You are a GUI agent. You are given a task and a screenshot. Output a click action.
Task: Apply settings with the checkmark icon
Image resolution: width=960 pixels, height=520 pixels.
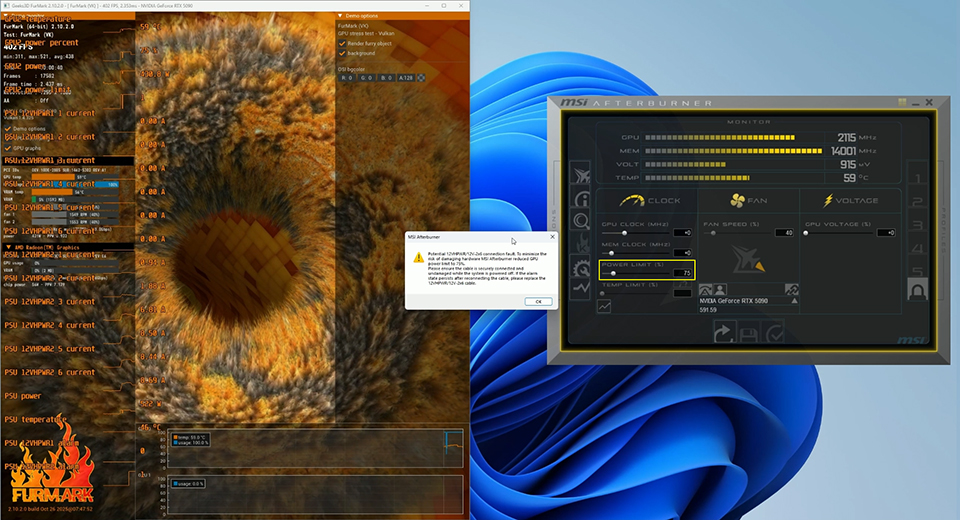(773, 334)
